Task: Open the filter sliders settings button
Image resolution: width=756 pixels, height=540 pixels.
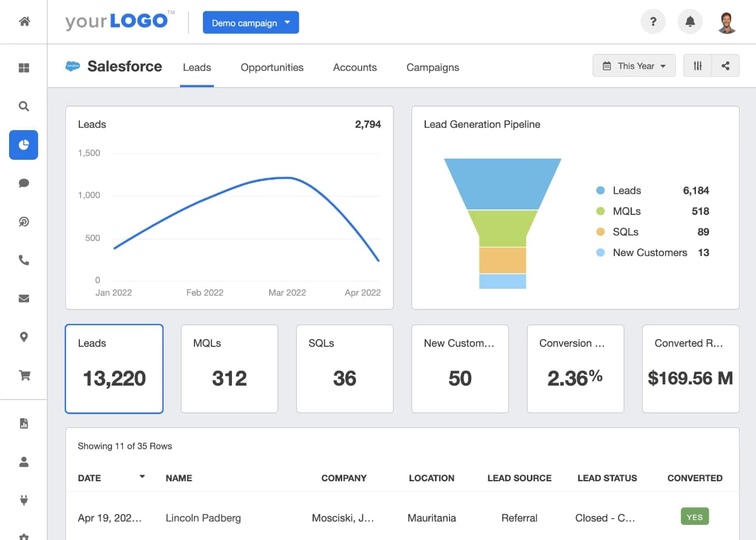Action: (x=698, y=66)
